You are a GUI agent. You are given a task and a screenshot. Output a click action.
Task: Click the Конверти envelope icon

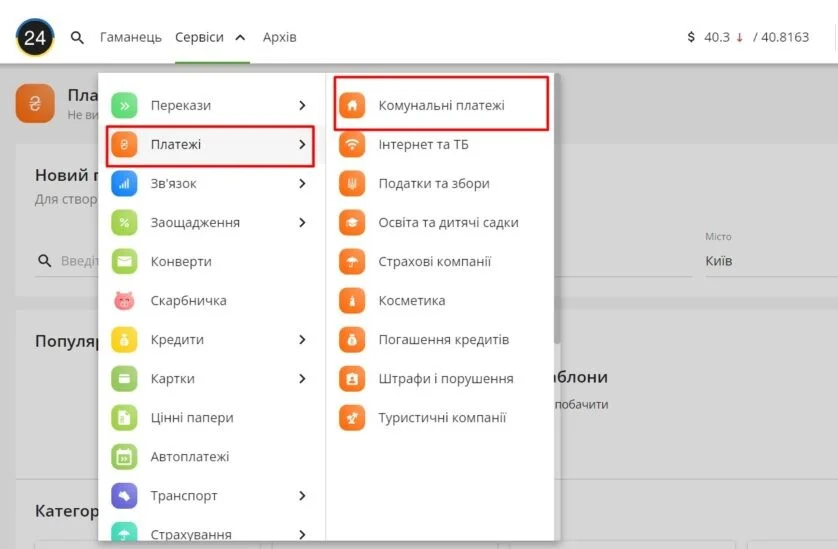click(124, 261)
